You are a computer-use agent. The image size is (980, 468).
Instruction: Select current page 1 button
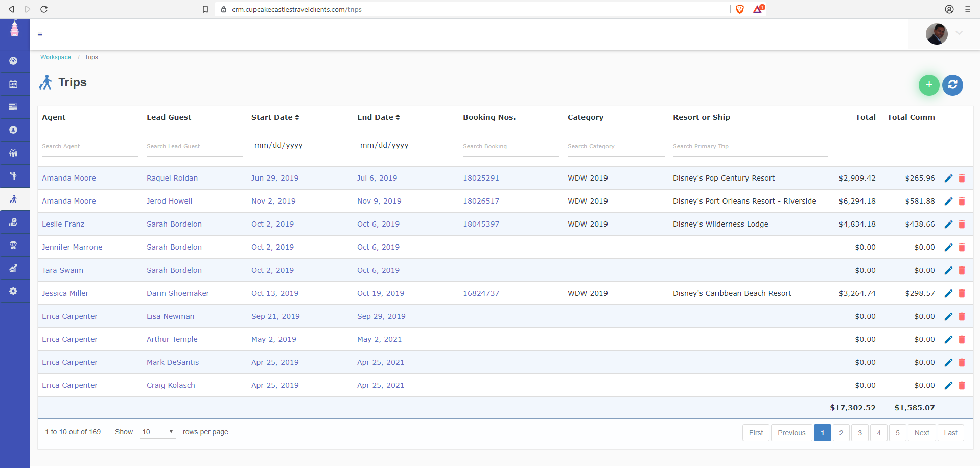coord(823,433)
